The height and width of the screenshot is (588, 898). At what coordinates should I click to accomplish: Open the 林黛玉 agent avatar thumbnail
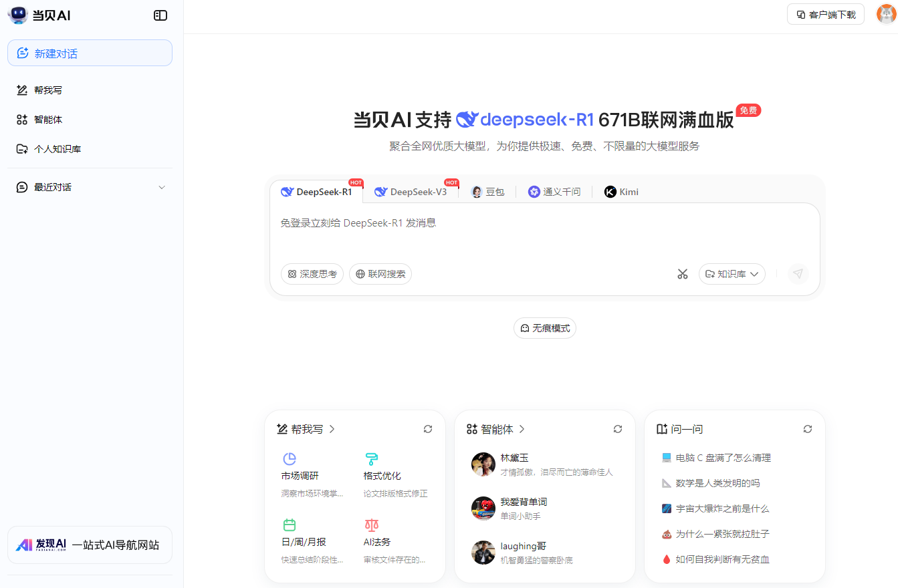(x=483, y=464)
